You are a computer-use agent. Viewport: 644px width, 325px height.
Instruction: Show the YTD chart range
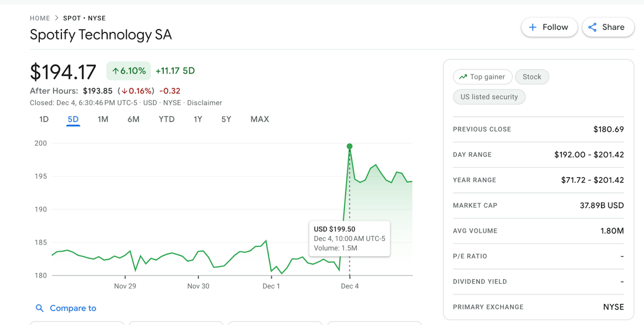tap(167, 119)
